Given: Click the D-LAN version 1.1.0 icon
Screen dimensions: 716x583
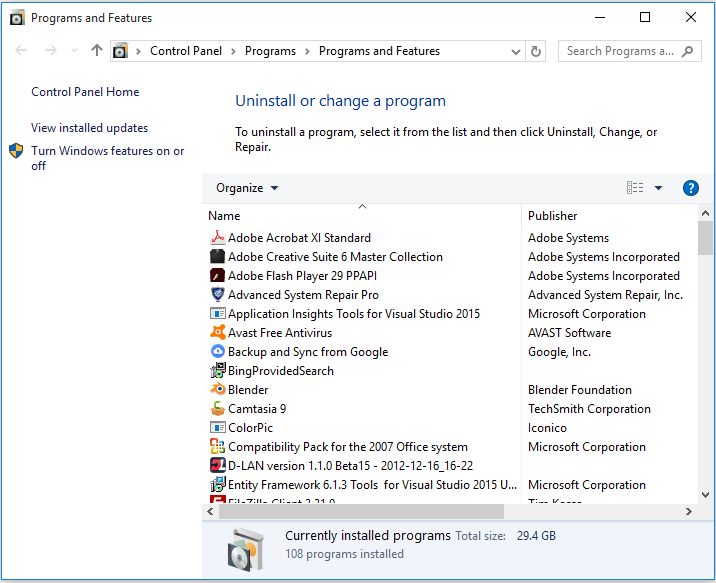Looking at the screenshot, I should click(x=217, y=466).
